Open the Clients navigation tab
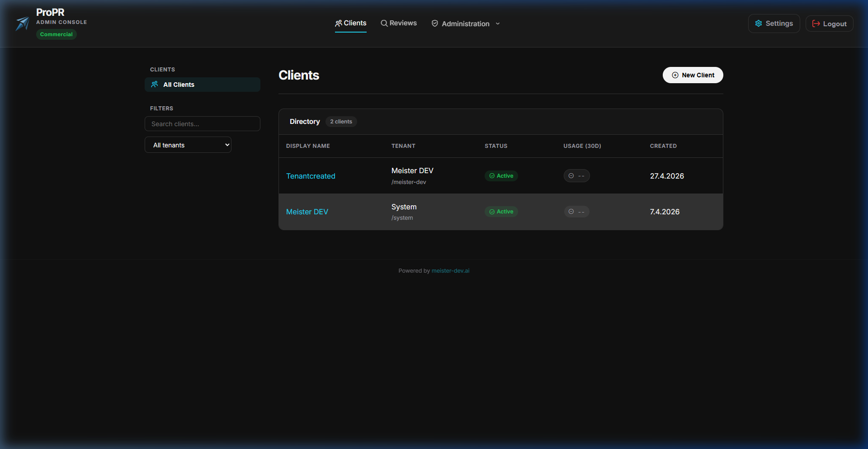The width and height of the screenshot is (868, 449). coord(351,23)
